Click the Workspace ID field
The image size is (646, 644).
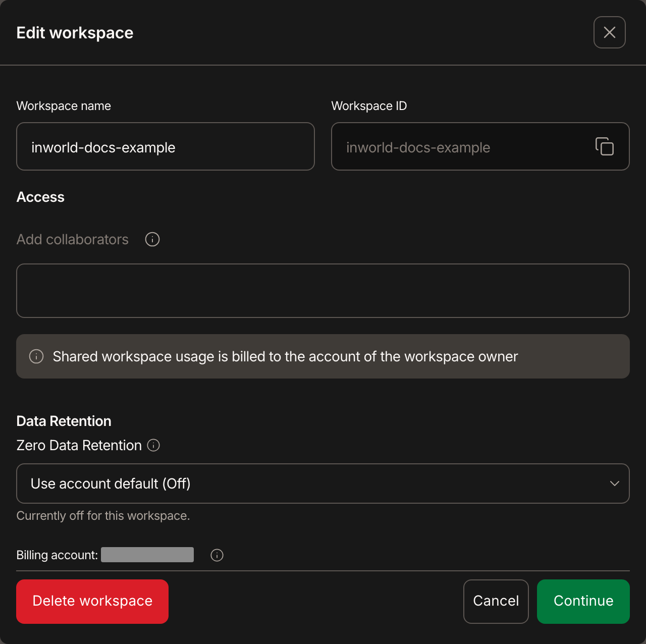(x=480, y=146)
